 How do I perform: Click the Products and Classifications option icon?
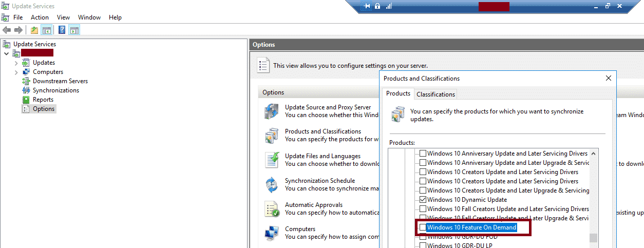[272, 136]
